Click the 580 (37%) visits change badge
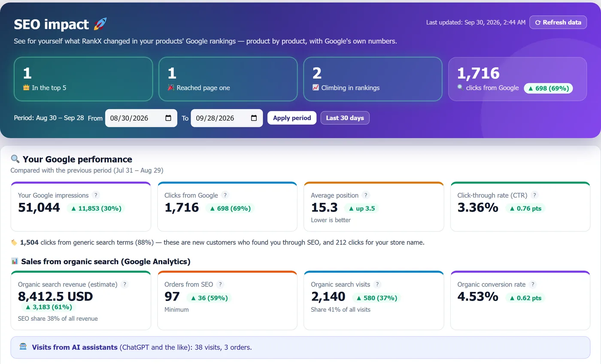The height and width of the screenshot is (364, 601). pos(376,298)
